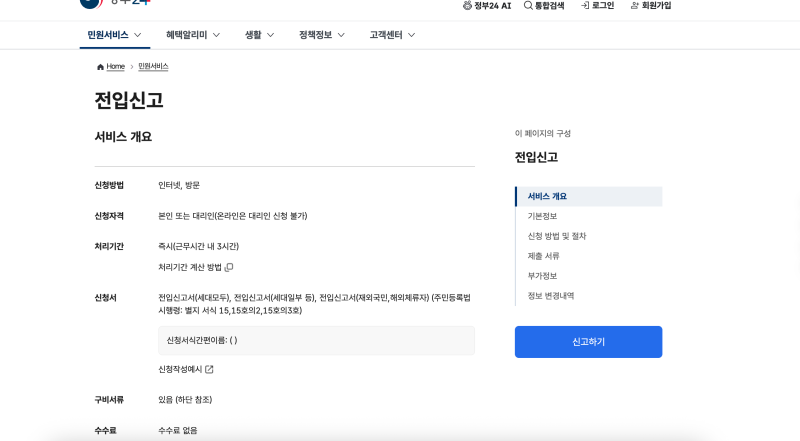The width and height of the screenshot is (800, 441).
Task: Jump to 신청 방법 및 절차 section
Action: coord(557,236)
